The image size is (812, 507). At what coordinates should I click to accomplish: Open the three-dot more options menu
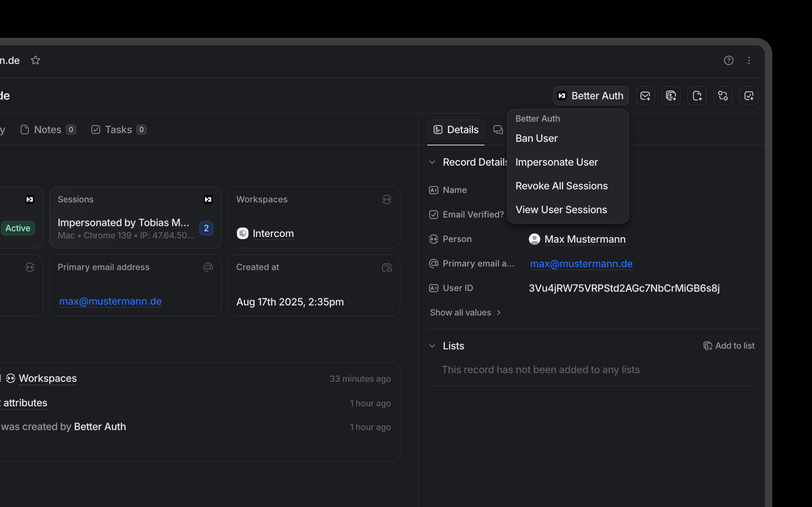pos(749,60)
